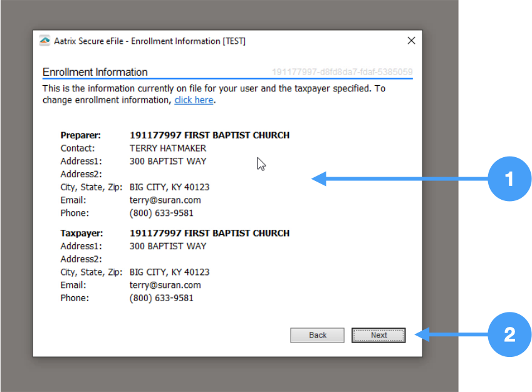Click the blue numbered callout circle 2

pyautogui.click(x=509, y=335)
